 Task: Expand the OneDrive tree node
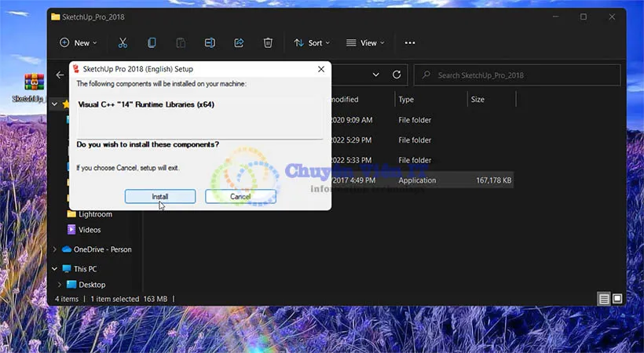point(54,249)
